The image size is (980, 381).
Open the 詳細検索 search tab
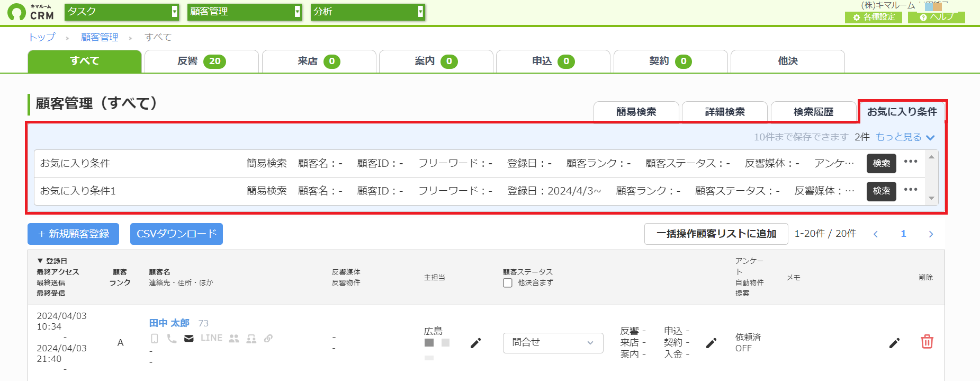click(725, 112)
